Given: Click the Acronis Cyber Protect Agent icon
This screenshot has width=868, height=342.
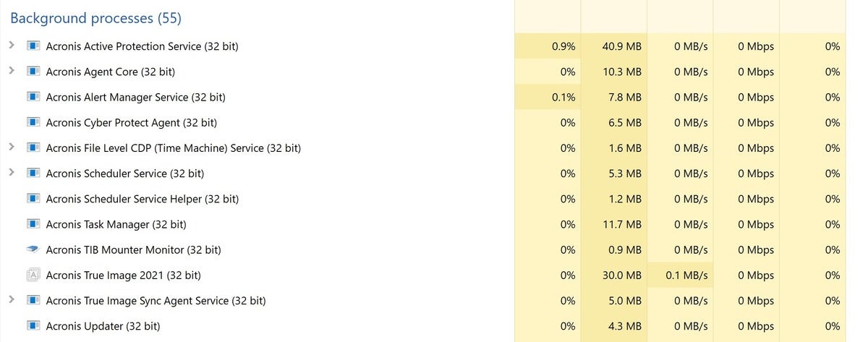Looking at the screenshot, I should (x=33, y=122).
